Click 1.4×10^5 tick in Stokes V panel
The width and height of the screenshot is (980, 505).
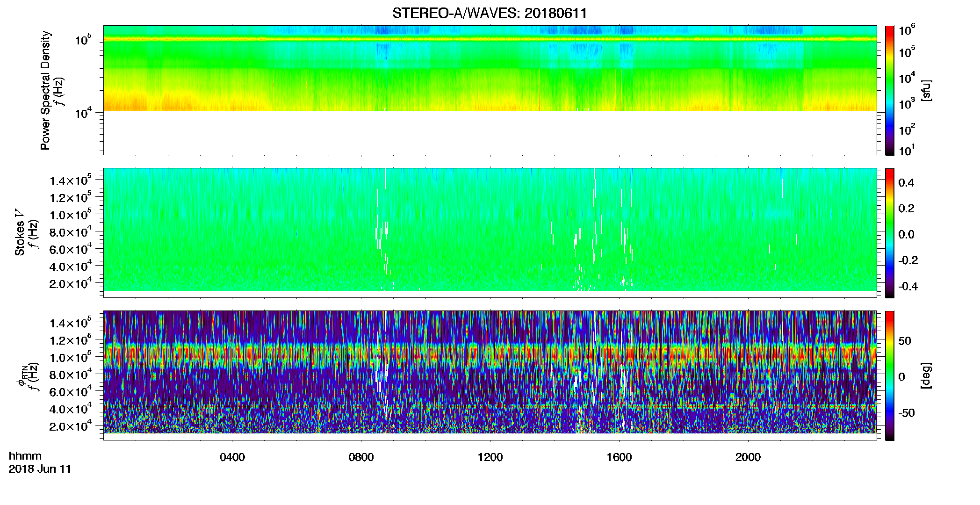70,180
